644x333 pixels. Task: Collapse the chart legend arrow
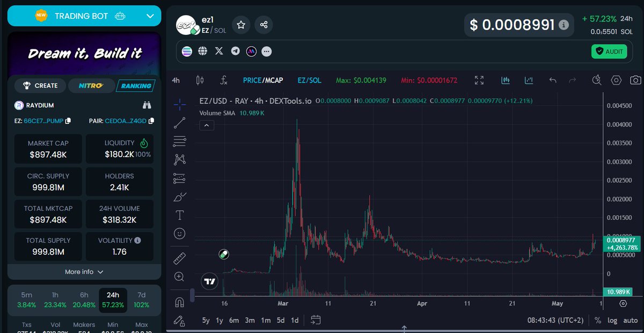207,125
